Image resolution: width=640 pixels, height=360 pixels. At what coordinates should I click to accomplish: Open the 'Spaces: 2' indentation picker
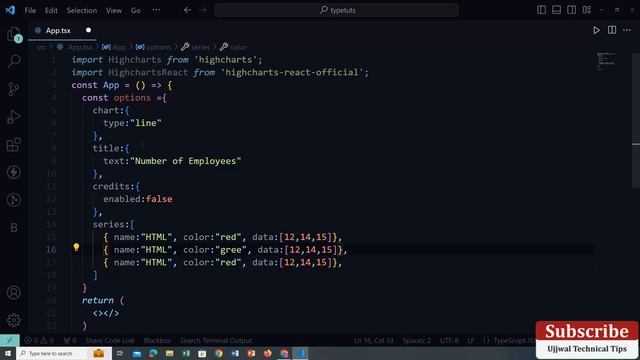pos(416,340)
